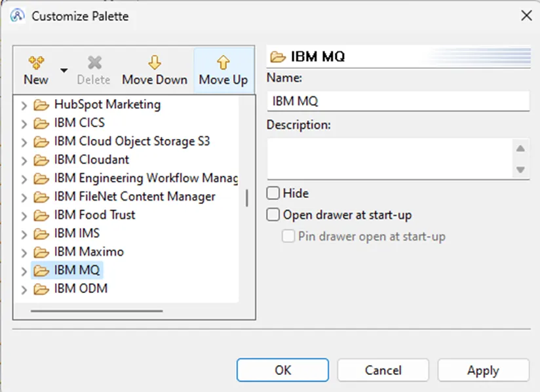The height and width of the screenshot is (392, 540).
Task: Click the Apply button
Action: coord(483,370)
